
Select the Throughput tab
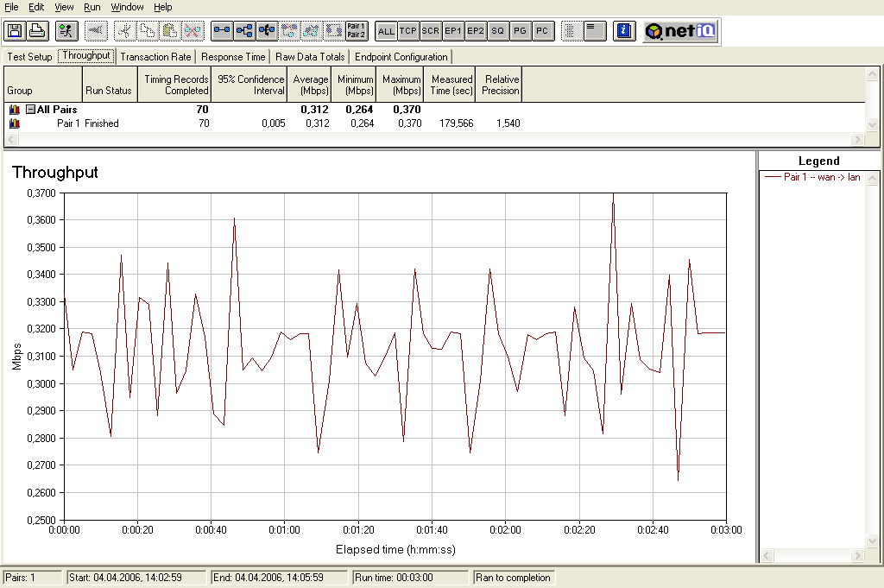[x=86, y=55]
